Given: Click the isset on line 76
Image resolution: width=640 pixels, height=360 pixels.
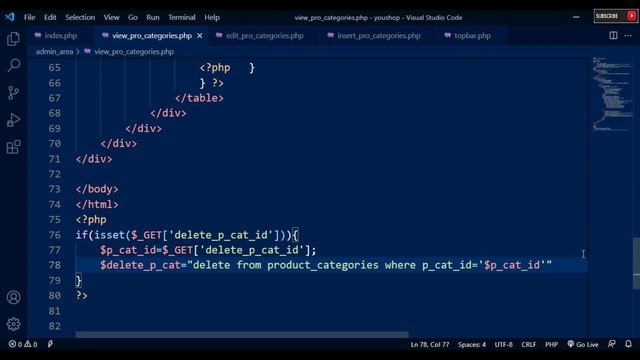Looking at the screenshot, I should [x=109, y=235].
